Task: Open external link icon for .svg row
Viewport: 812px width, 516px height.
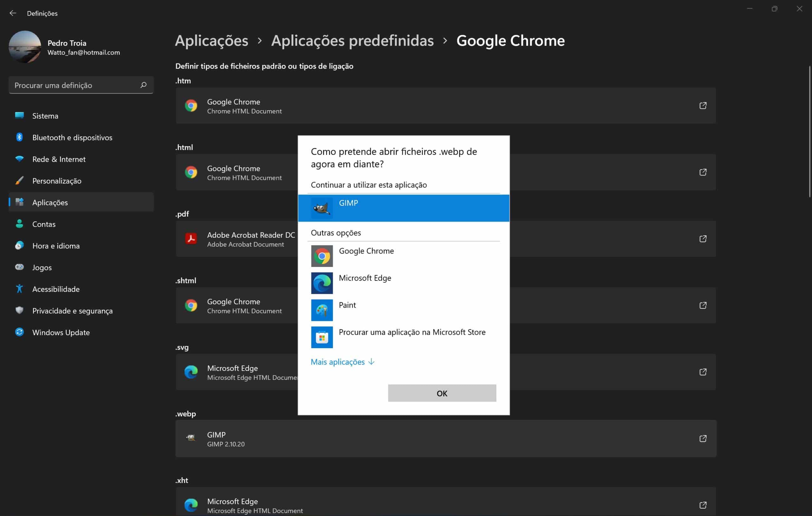Action: tap(703, 372)
